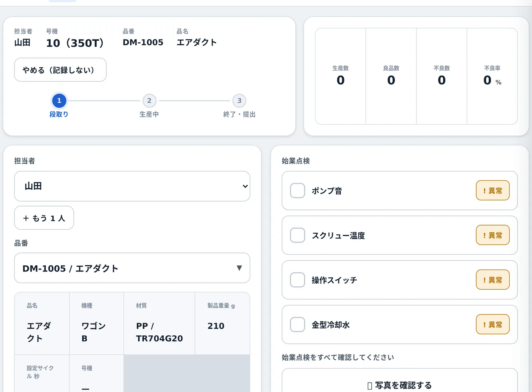Report 異常 for 金型冷却水
This screenshot has width=532, height=392.
[493, 325]
